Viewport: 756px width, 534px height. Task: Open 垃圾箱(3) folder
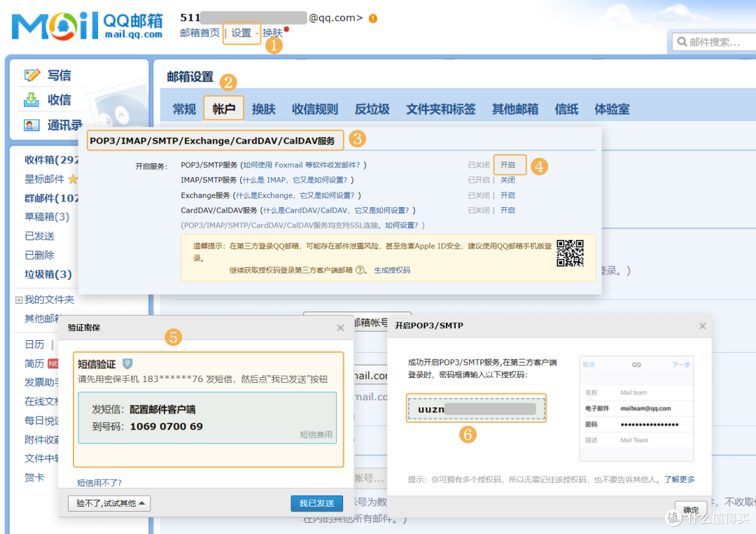pyautogui.click(x=48, y=274)
